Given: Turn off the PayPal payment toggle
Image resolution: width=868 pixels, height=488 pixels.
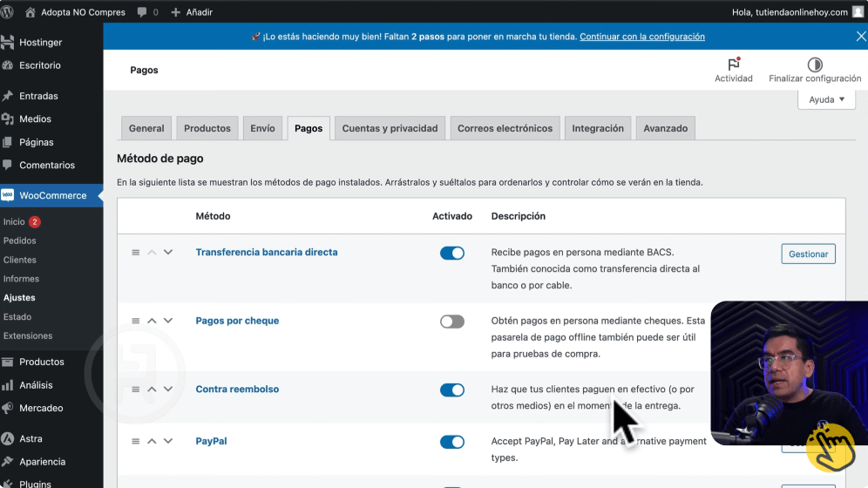Looking at the screenshot, I should point(452,442).
